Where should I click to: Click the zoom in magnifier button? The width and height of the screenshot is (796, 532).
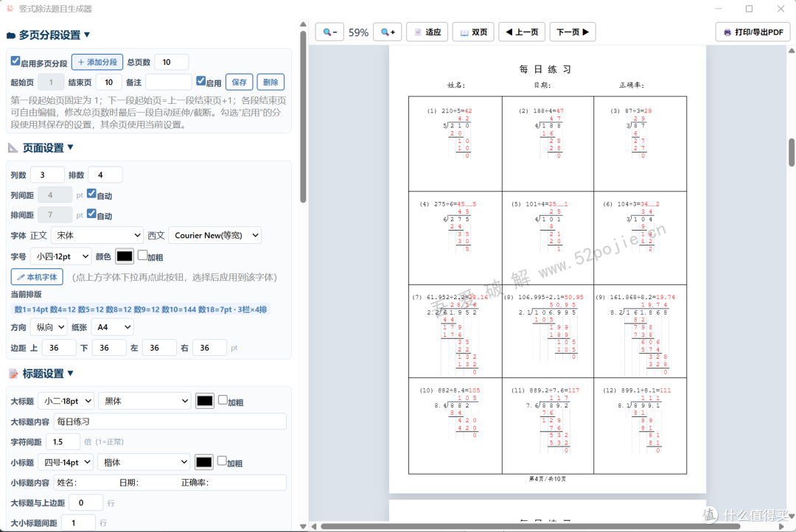[x=388, y=32]
